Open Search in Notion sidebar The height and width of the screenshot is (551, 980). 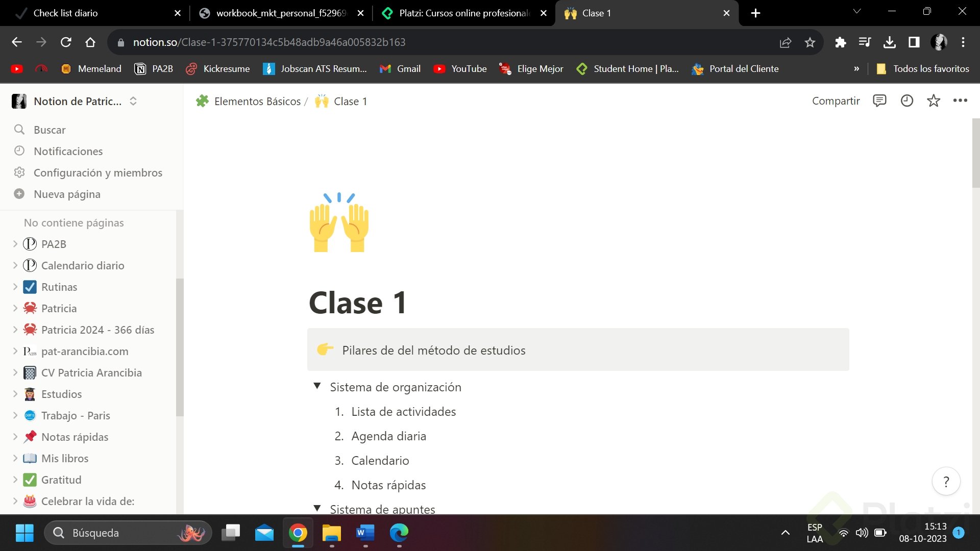pyautogui.click(x=49, y=130)
